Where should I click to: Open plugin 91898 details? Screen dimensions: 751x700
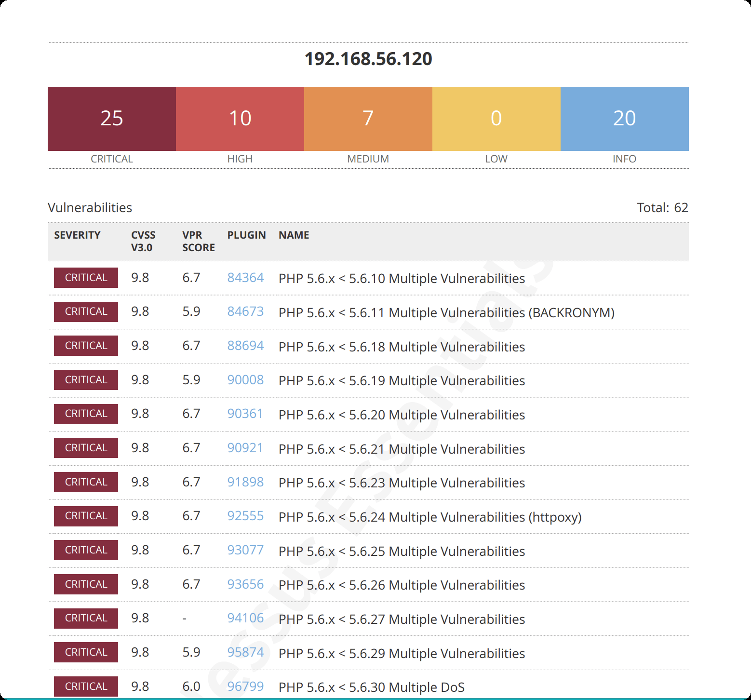coord(245,482)
